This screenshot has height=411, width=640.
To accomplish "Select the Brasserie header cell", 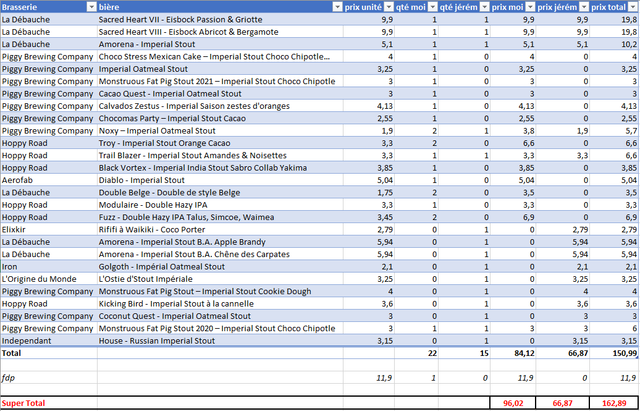I will point(49,7).
